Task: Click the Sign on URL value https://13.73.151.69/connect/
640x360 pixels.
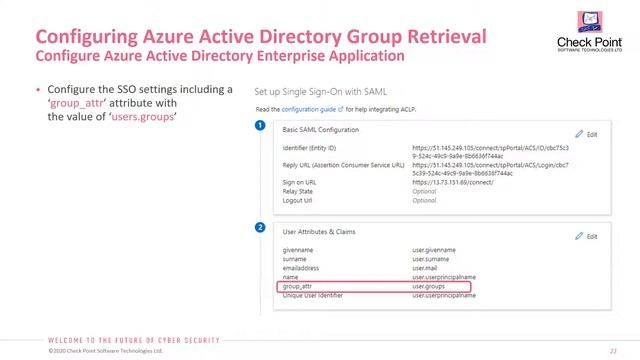Action: coord(453,182)
